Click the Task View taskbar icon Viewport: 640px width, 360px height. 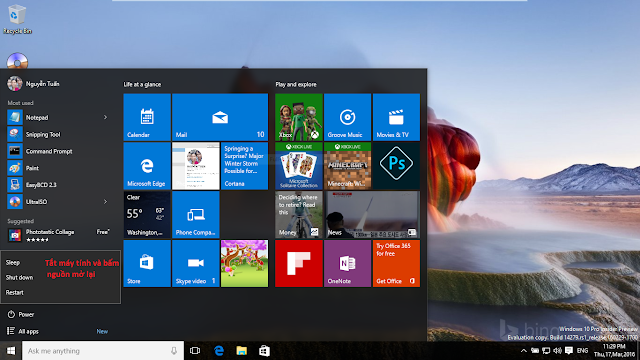[x=195, y=351]
